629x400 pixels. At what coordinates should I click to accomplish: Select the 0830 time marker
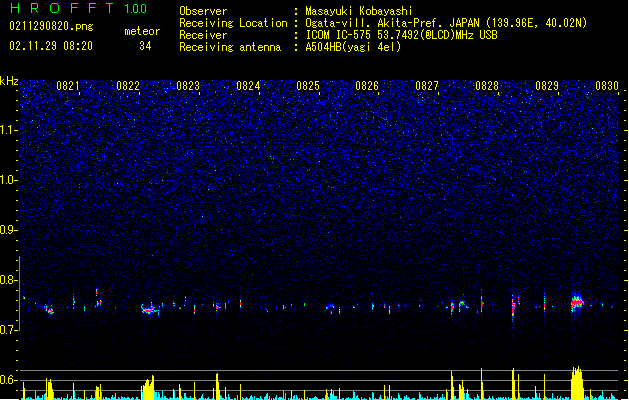click(607, 86)
